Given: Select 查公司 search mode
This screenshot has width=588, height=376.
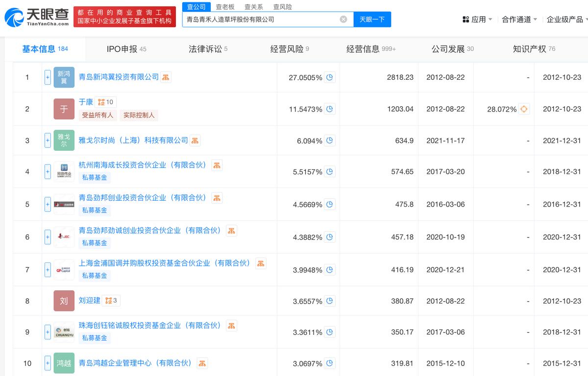Looking at the screenshot, I should pos(196,7).
